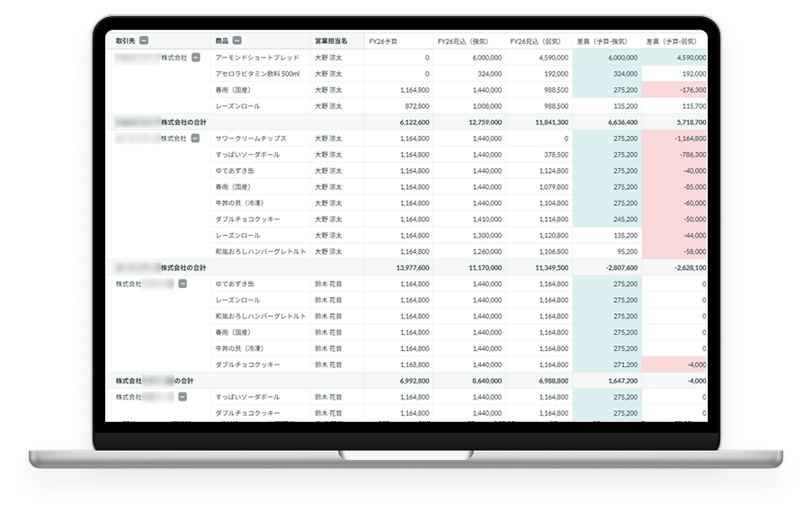Click subtotal value 6,636,400
This screenshot has height=512, width=812.
coord(607,122)
